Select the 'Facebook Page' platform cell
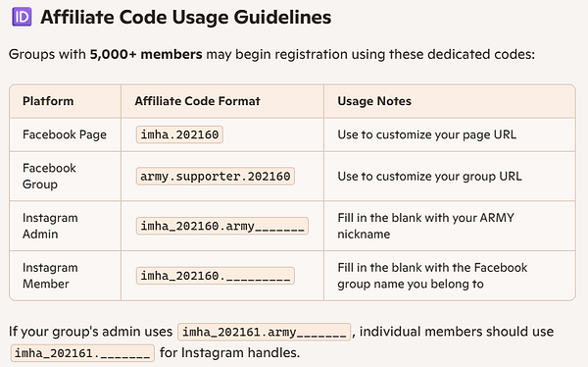 pyautogui.click(x=65, y=134)
